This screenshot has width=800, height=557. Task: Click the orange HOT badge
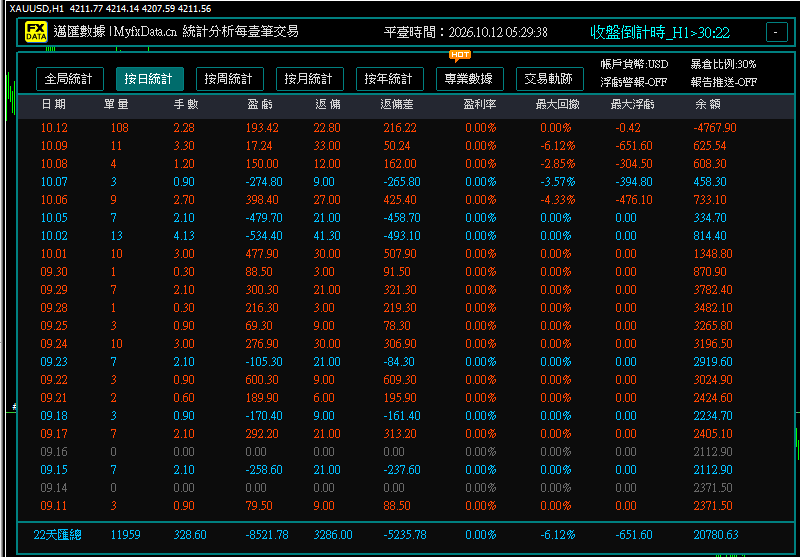click(459, 55)
